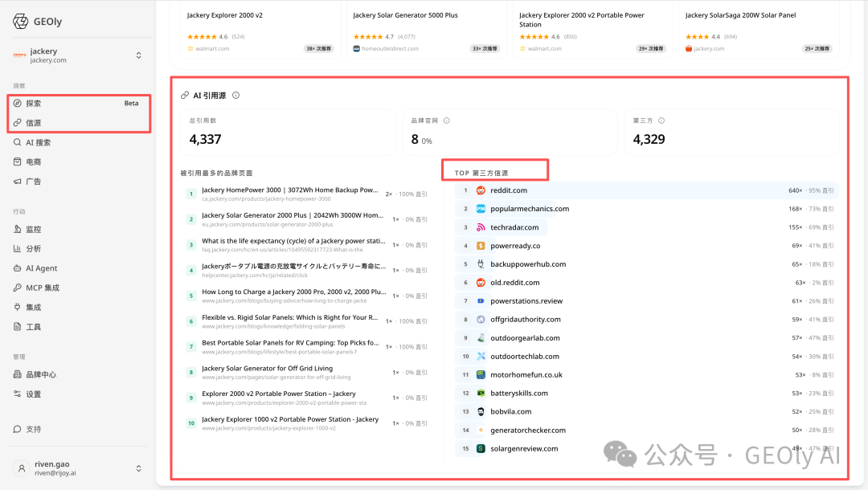Screen dimensions: 868x490
Task: Open Best Portable Solar Panels for RV link
Action: pos(291,343)
